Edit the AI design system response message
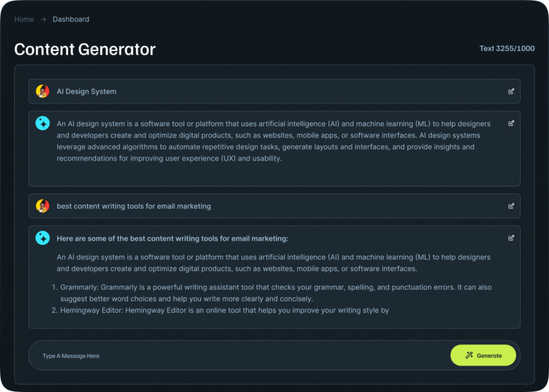 click(511, 123)
